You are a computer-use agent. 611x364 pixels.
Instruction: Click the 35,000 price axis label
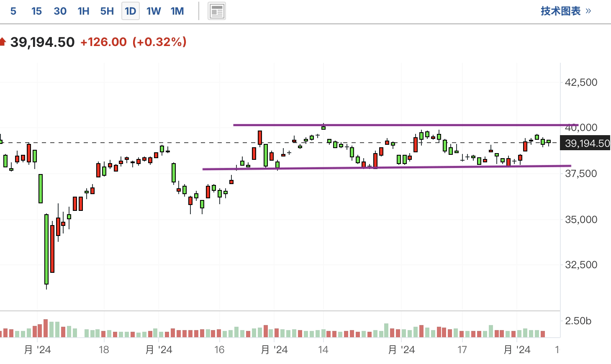581,220
